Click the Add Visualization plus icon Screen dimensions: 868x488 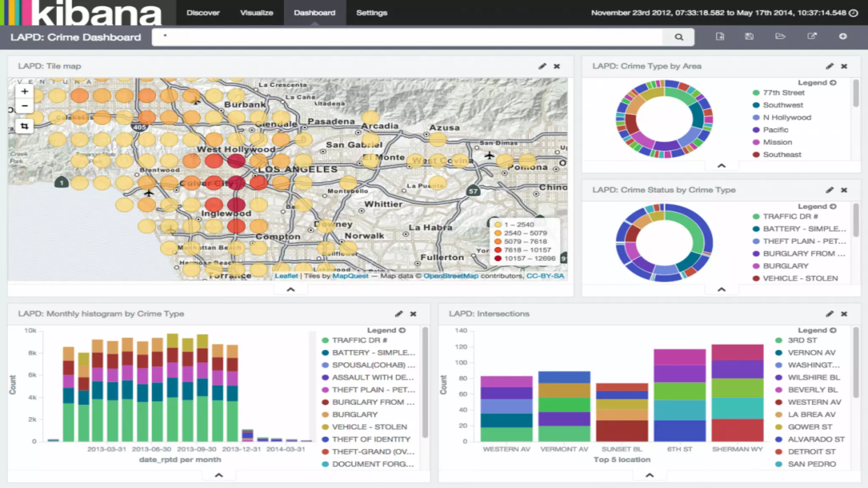tap(843, 36)
